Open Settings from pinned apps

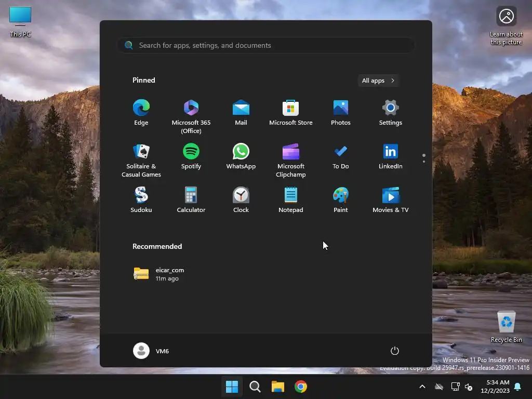[391, 113]
